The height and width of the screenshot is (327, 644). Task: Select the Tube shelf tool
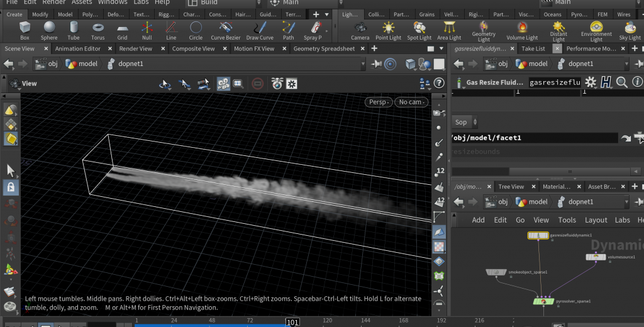pyautogui.click(x=74, y=31)
